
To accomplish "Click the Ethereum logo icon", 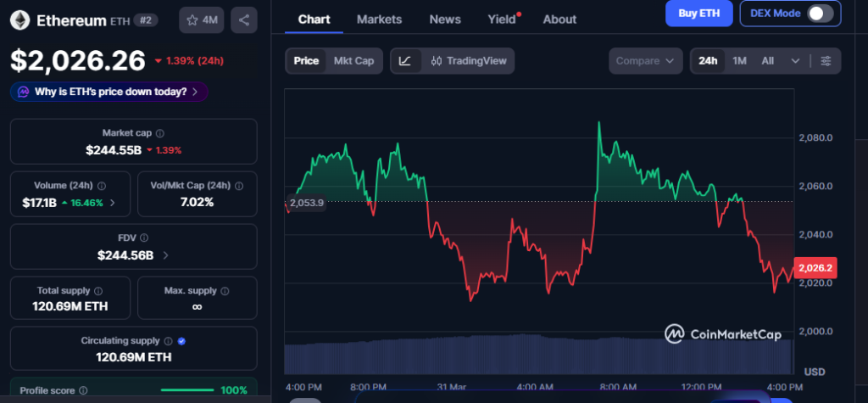I will click(20, 20).
